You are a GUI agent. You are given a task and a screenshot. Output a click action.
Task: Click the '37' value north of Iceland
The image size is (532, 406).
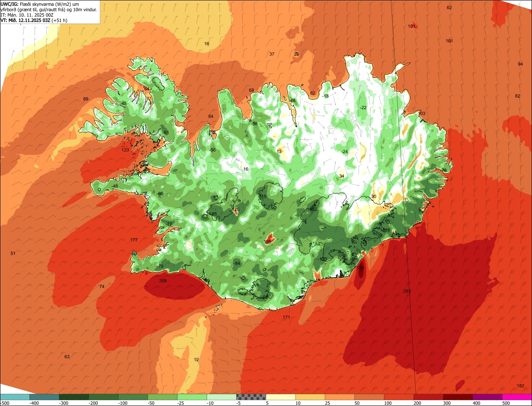click(272, 54)
